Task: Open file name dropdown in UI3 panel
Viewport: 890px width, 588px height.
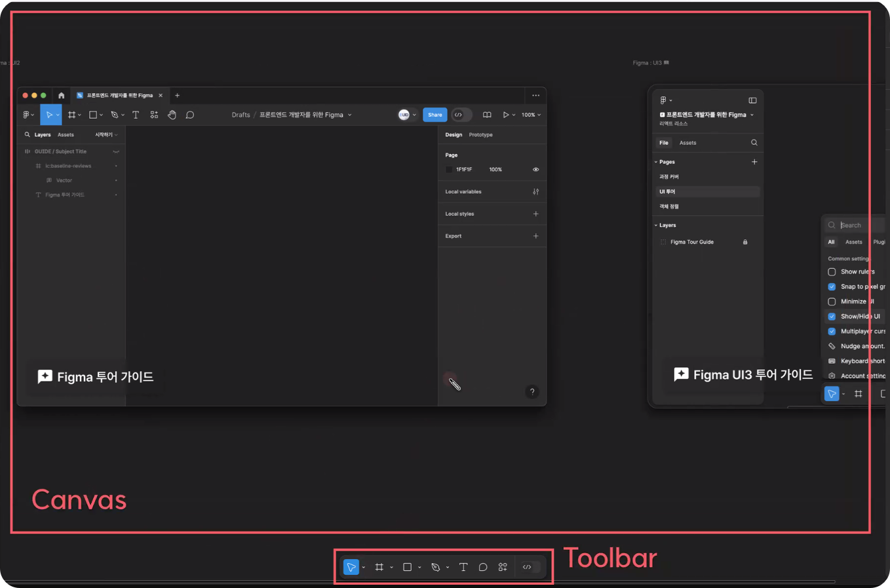Action: point(752,115)
